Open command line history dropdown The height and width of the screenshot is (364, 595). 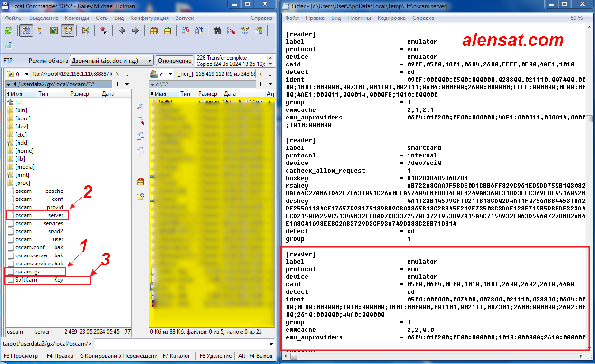[271, 344]
